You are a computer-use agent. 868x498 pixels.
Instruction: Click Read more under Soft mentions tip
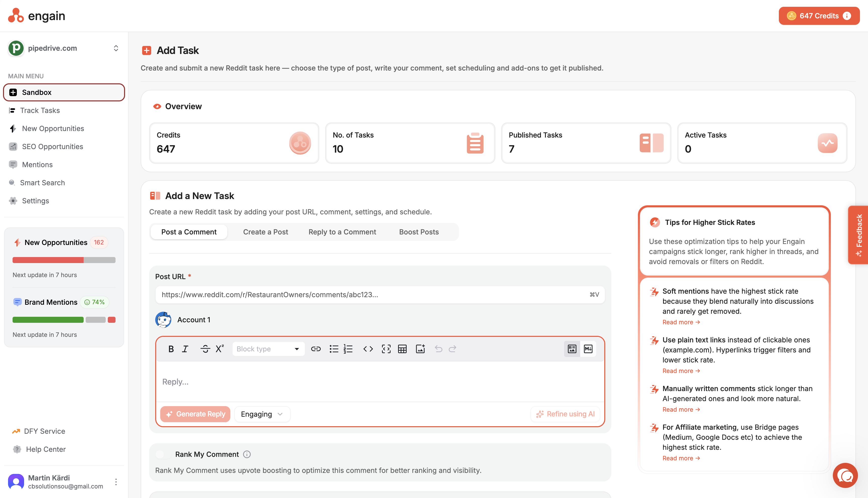[x=681, y=322]
